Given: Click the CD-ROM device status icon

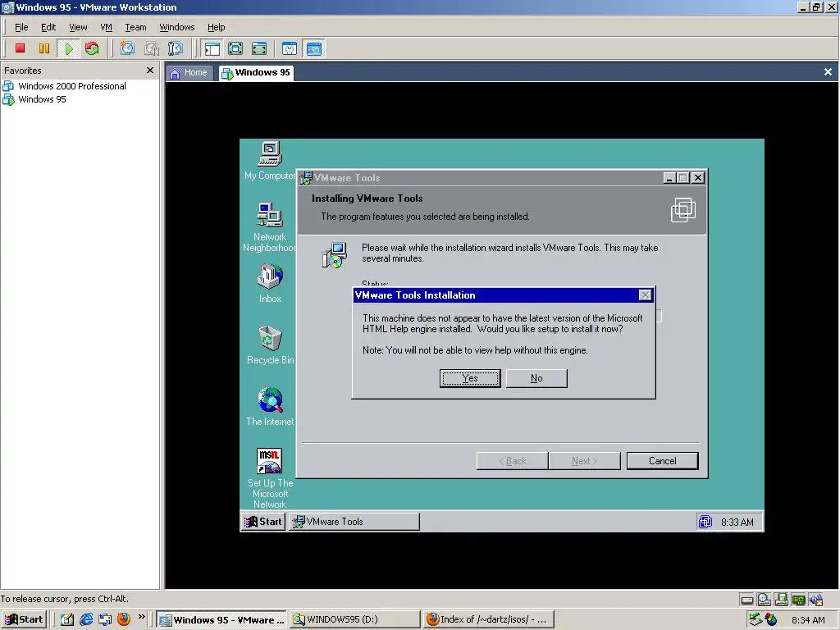Looking at the screenshot, I should tap(764, 600).
